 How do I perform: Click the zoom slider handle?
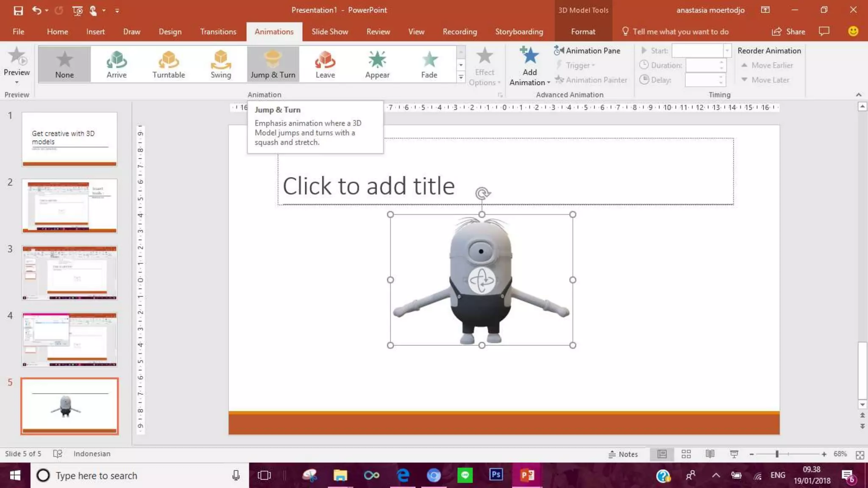pos(777,454)
